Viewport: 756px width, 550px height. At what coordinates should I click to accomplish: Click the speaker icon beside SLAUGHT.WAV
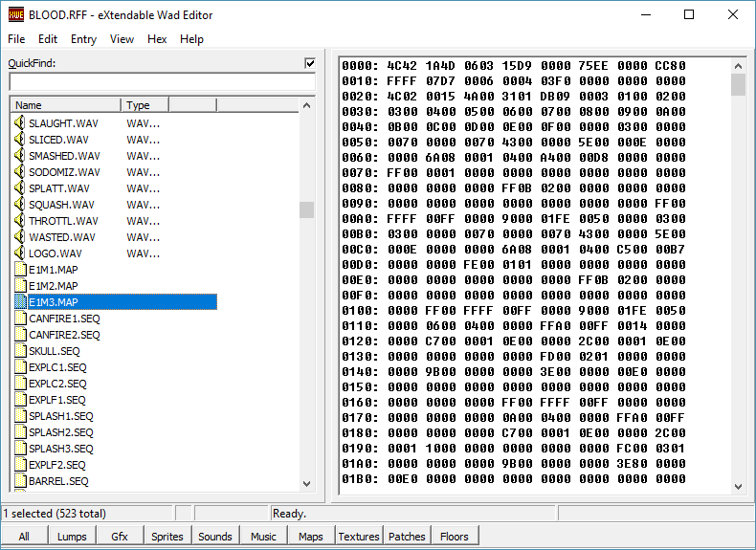pyautogui.click(x=19, y=123)
